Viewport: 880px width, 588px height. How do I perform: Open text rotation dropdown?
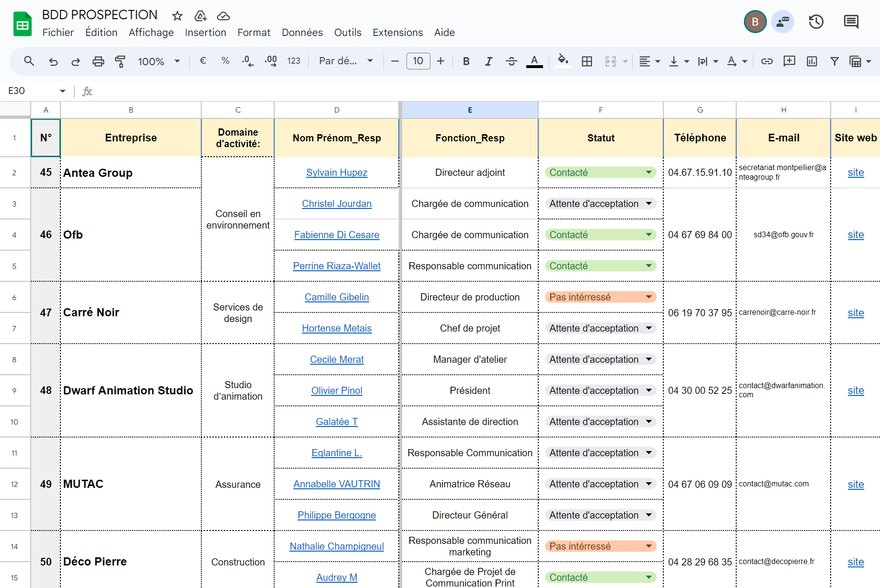737,61
